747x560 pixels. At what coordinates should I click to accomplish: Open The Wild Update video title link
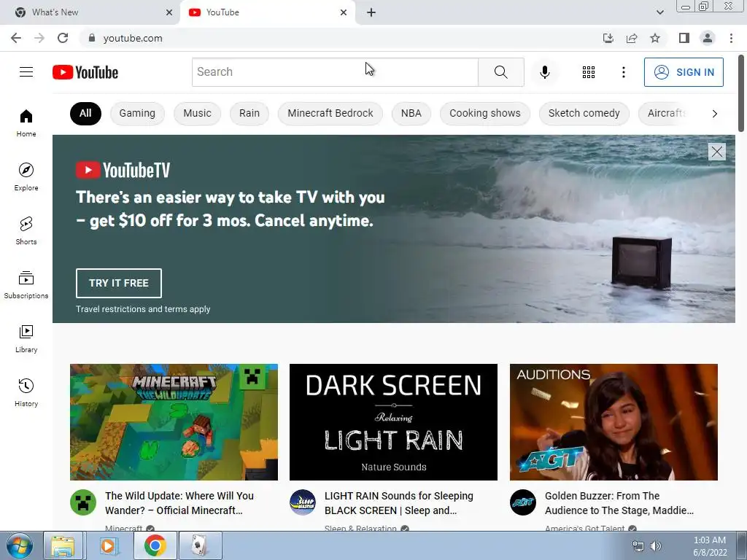pyautogui.click(x=179, y=503)
